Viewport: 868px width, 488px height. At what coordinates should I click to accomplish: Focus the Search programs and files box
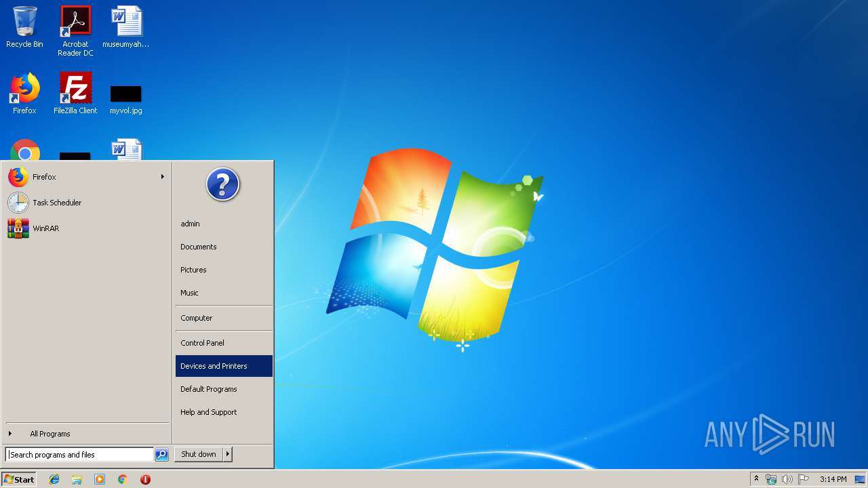pos(79,455)
